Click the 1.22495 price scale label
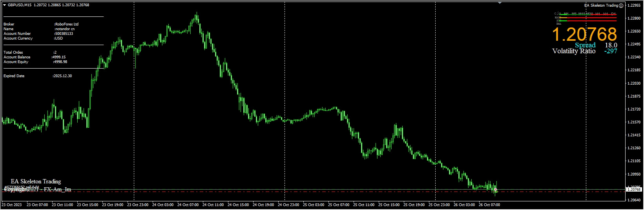The width and height of the screenshot is (644, 210). pos(634,44)
